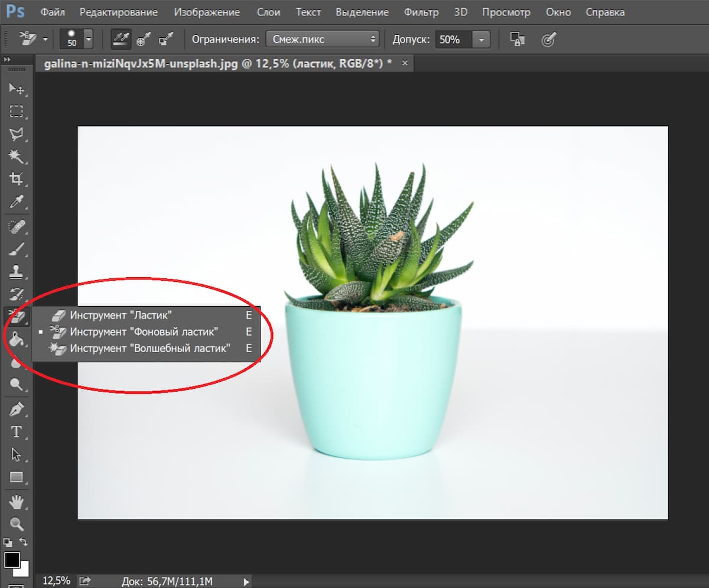Click the black foreground color swatch

pos(12,559)
